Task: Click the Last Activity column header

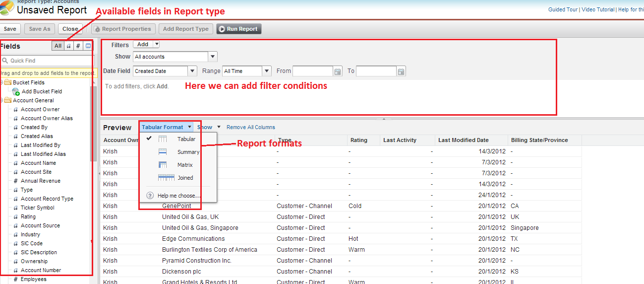Action: tap(408, 140)
